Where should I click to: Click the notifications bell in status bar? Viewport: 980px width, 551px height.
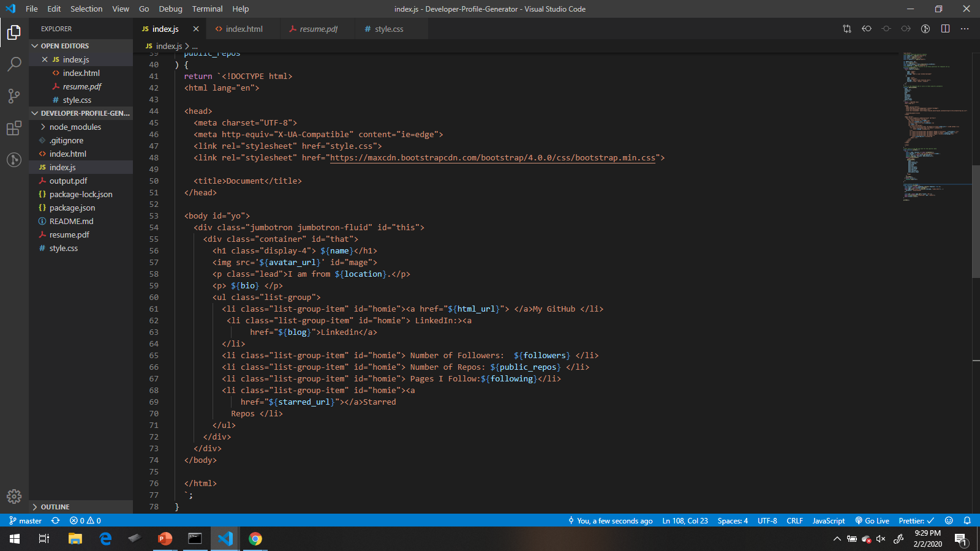point(967,520)
